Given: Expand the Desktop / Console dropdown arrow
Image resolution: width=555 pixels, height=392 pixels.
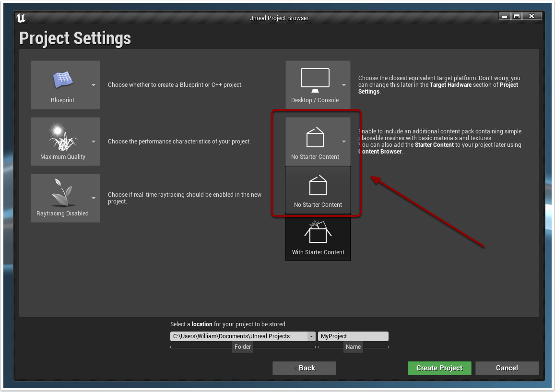Looking at the screenshot, I should tap(343, 85).
